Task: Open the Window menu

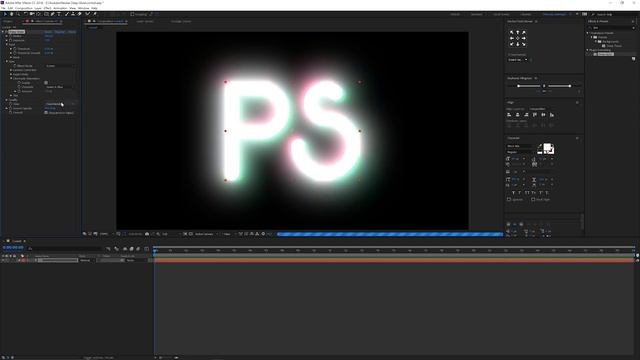Action: (83, 8)
